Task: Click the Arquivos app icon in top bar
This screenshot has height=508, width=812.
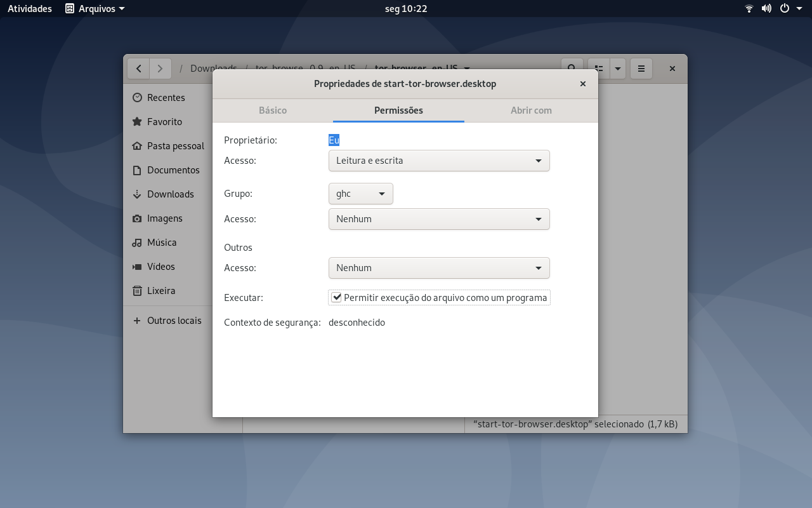Action: tap(70, 9)
